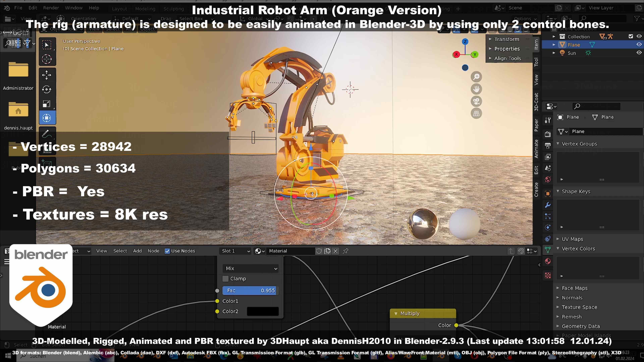Click the black Color2 swatch
Image resolution: width=644 pixels, height=362 pixels.
pyautogui.click(x=263, y=312)
